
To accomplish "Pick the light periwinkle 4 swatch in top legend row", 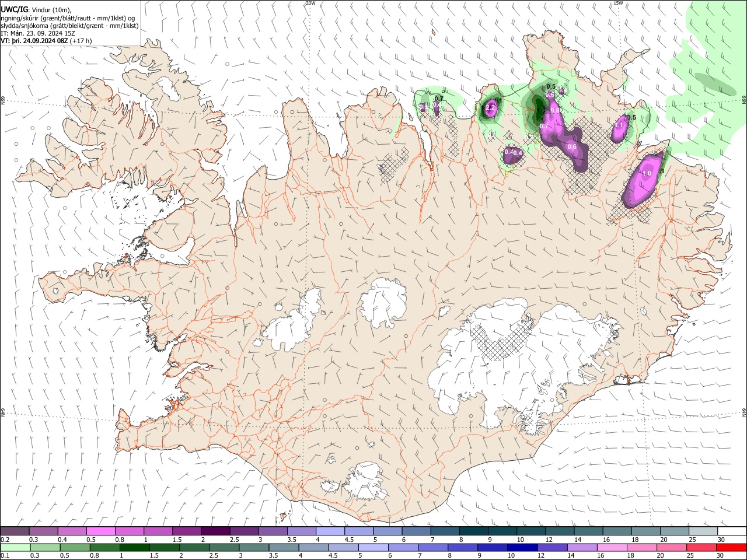I will tap(330, 531).
